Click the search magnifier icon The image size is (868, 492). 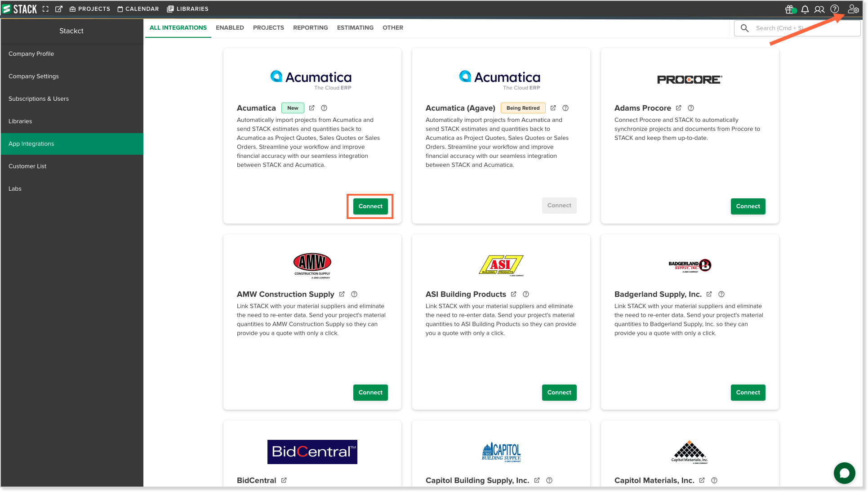(x=745, y=28)
